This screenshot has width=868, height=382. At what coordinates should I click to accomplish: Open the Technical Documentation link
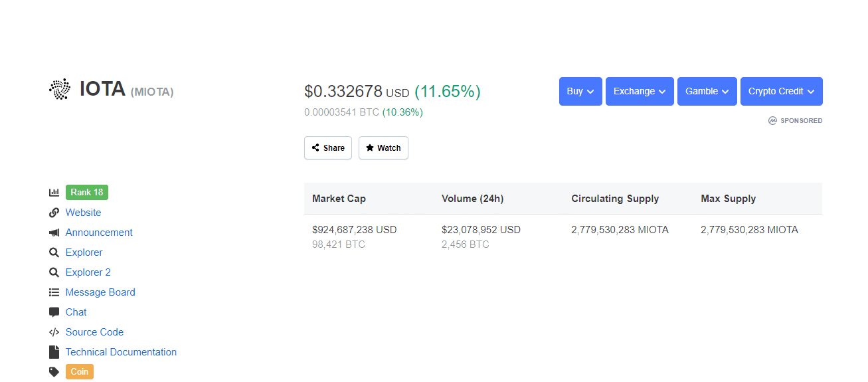tap(121, 352)
